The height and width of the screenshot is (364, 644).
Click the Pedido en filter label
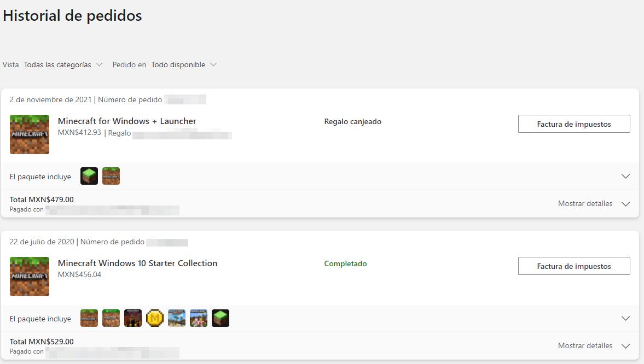(x=129, y=65)
